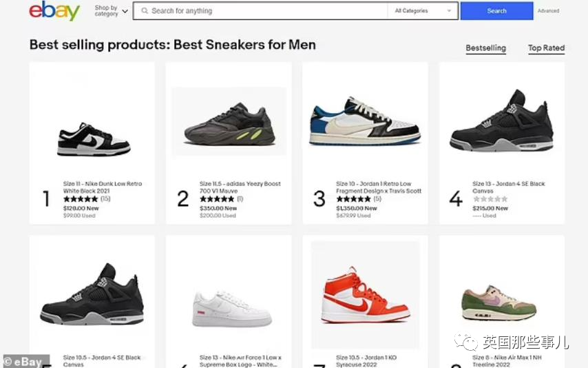Open the orange Jordan 1 KO Syracuse image

click(x=365, y=298)
